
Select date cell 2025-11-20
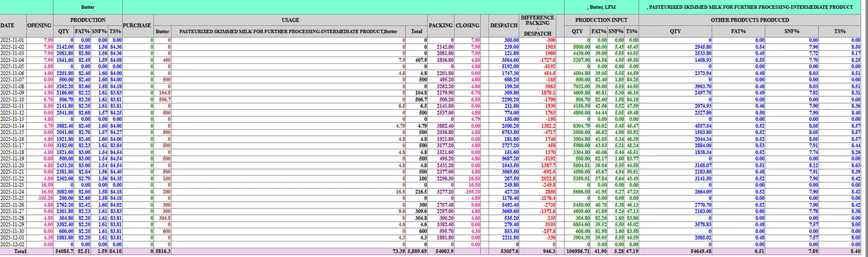click(x=13, y=165)
